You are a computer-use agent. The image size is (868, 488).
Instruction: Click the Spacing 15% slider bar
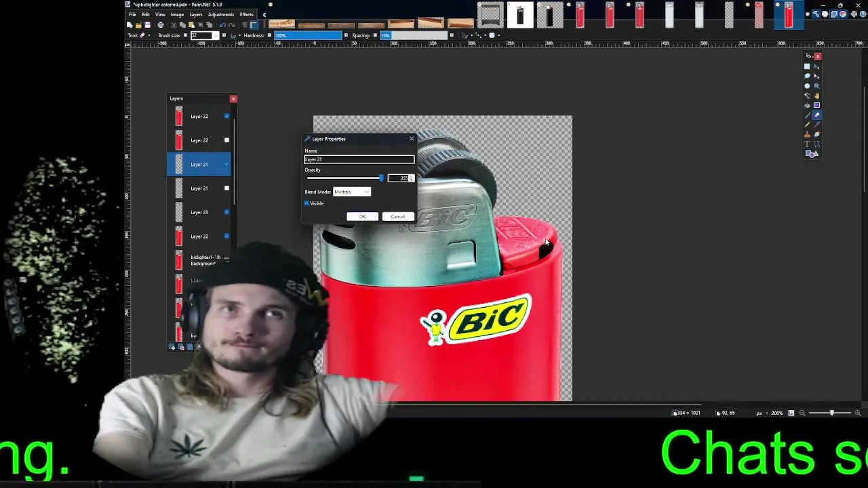[414, 35]
